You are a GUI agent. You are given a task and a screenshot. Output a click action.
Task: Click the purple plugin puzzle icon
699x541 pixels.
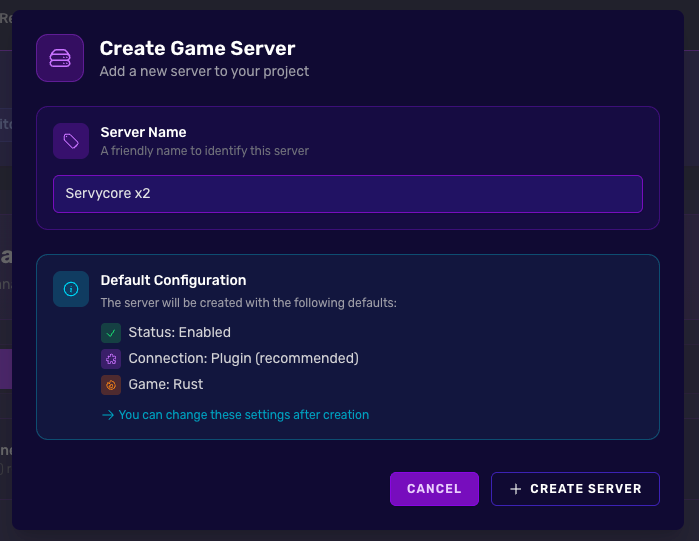111,359
